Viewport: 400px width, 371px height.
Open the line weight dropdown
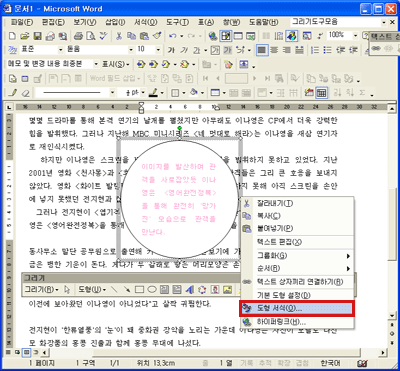point(143,92)
